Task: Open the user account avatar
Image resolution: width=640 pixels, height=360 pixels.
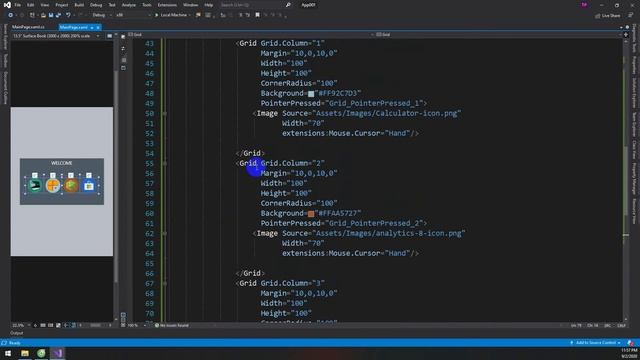Action: (584, 5)
